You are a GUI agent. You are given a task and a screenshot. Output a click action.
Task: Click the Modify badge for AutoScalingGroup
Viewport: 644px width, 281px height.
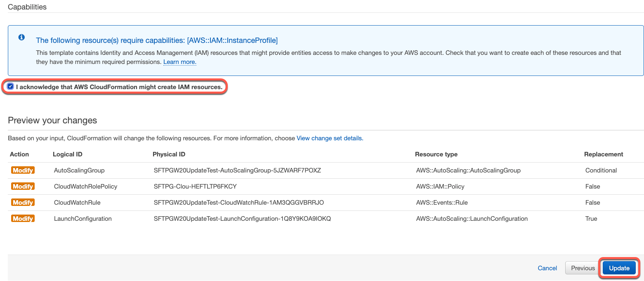coord(23,170)
